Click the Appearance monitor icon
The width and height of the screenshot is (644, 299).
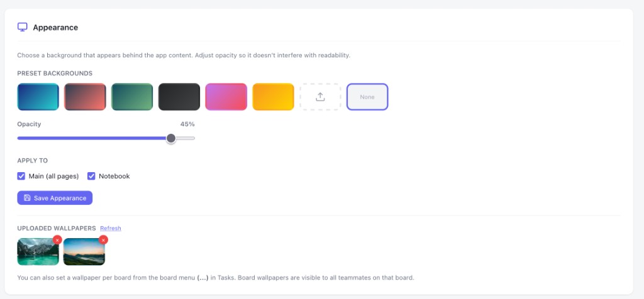(22, 27)
